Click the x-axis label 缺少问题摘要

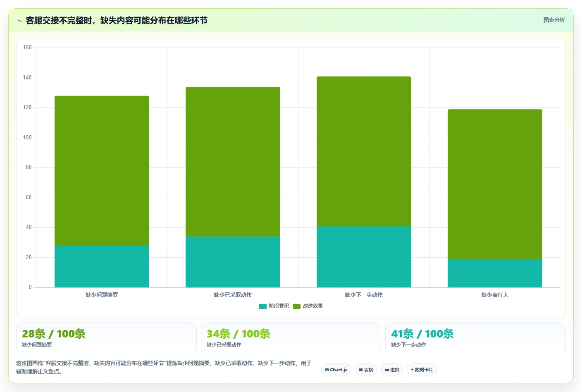coord(102,295)
